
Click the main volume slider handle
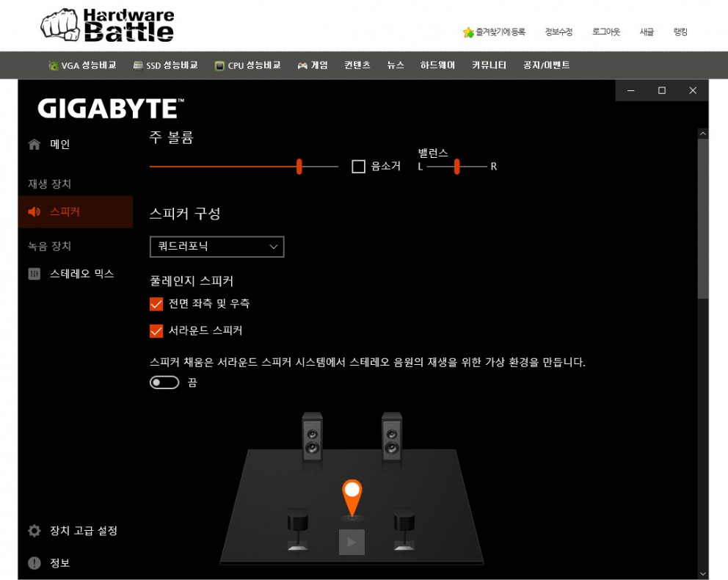[299, 166]
